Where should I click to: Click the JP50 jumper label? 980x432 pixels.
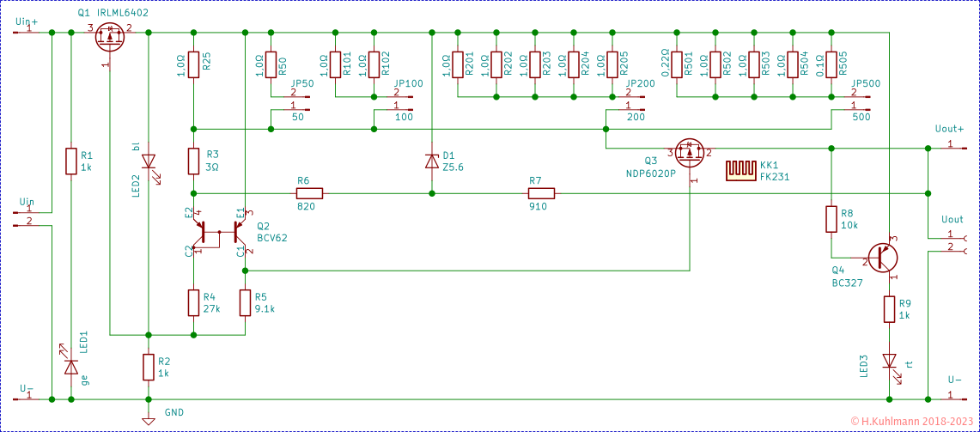[x=302, y=84]
